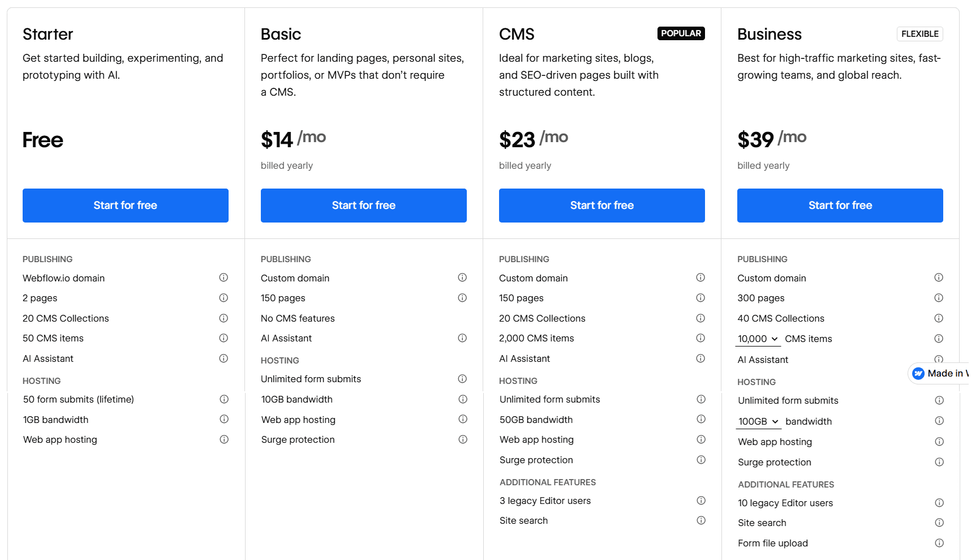Open the 100GB bandwidth dropdown

click(x=759, y=421)
